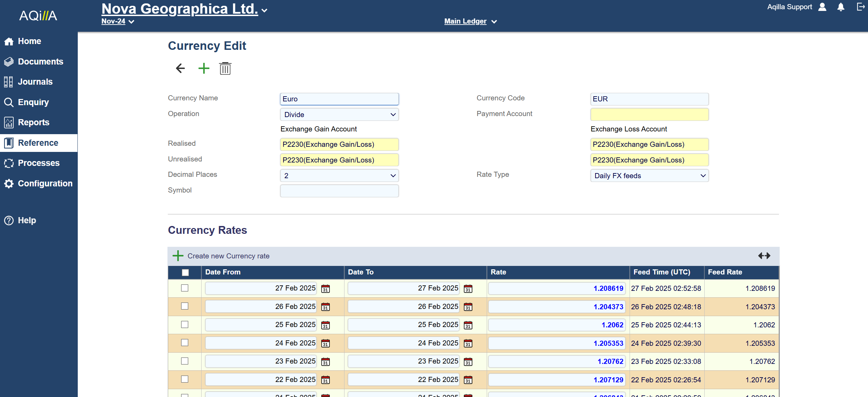Open the Operation dropdown showing Divide
The width and height of the screenshot is (868, 397).
point(339,115)
